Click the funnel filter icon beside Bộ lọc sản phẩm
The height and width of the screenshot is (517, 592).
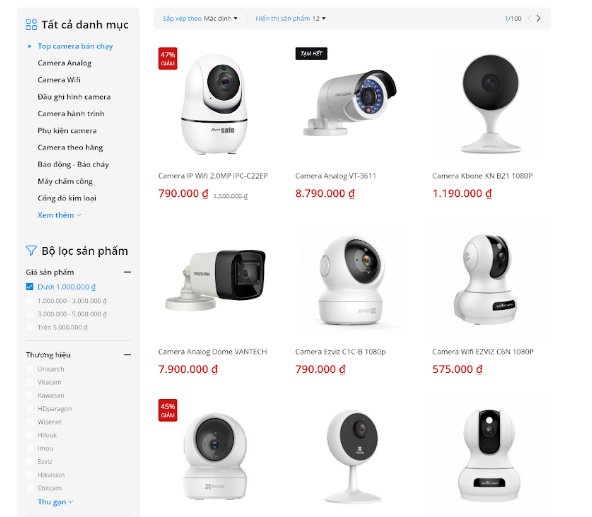point(31,251)
